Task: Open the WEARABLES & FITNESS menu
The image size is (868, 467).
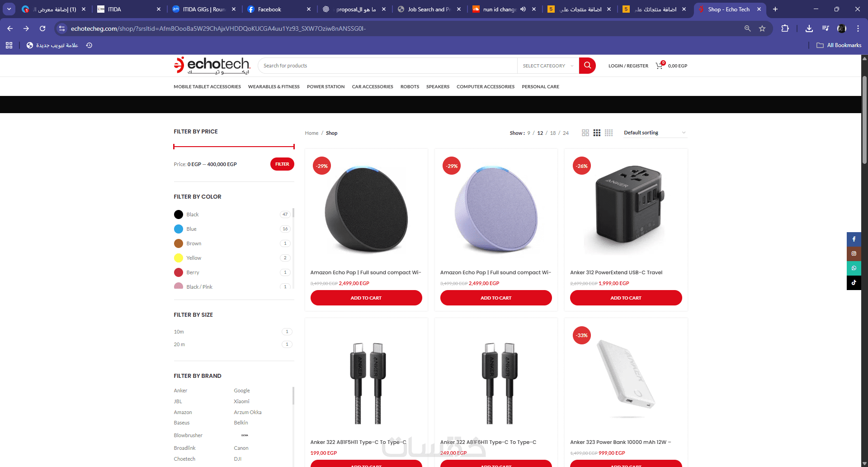Action: 274,87
